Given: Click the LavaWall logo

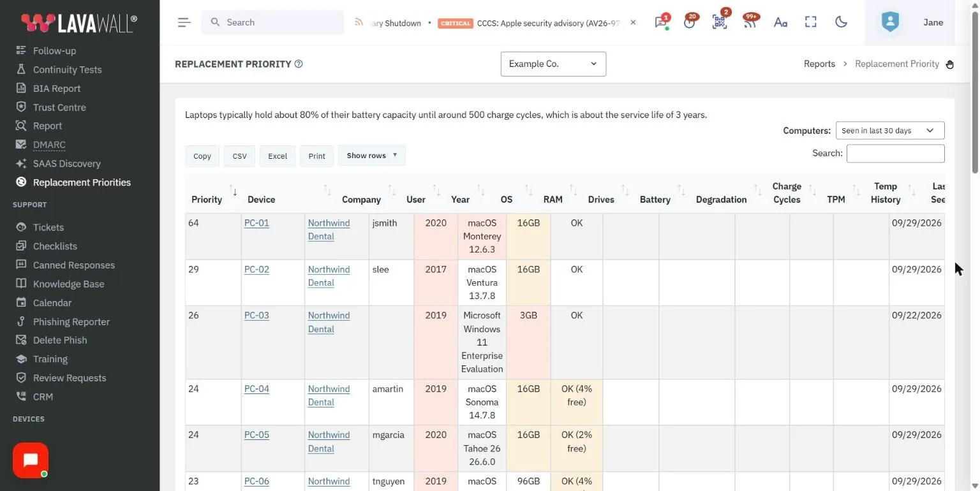Looking at the screenshot, I should [79, 22].
